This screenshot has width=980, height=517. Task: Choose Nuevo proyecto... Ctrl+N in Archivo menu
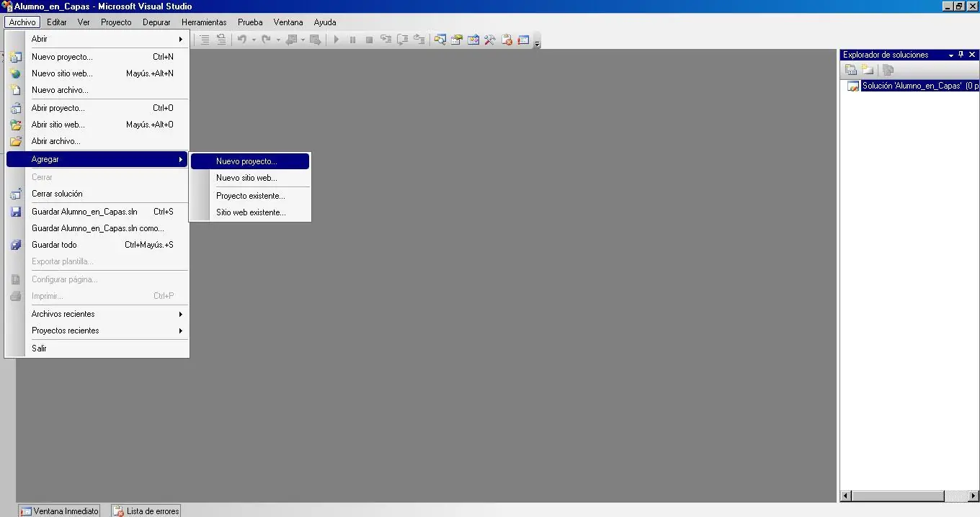[x=97, y=57]
